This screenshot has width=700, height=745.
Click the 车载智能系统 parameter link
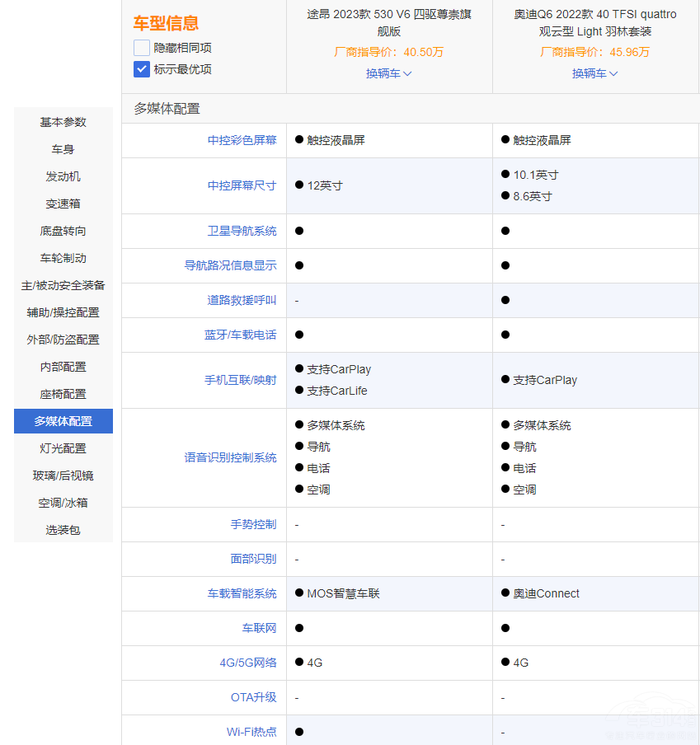[242, 593]
